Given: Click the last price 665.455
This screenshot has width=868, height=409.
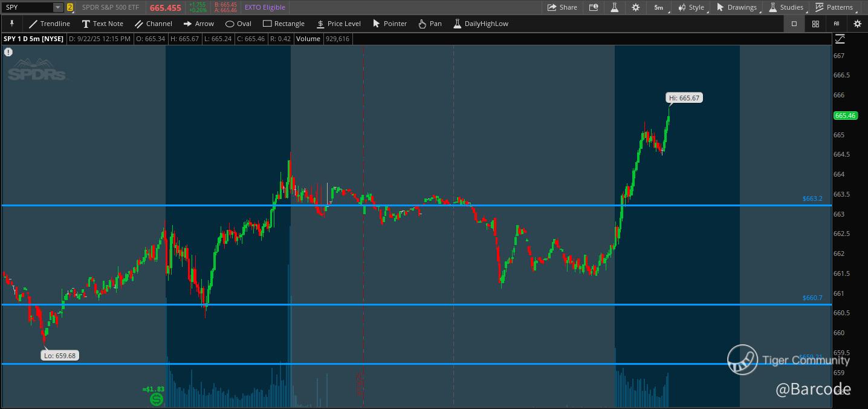Looking at the screenshot, I should click(x=166, y=8).
